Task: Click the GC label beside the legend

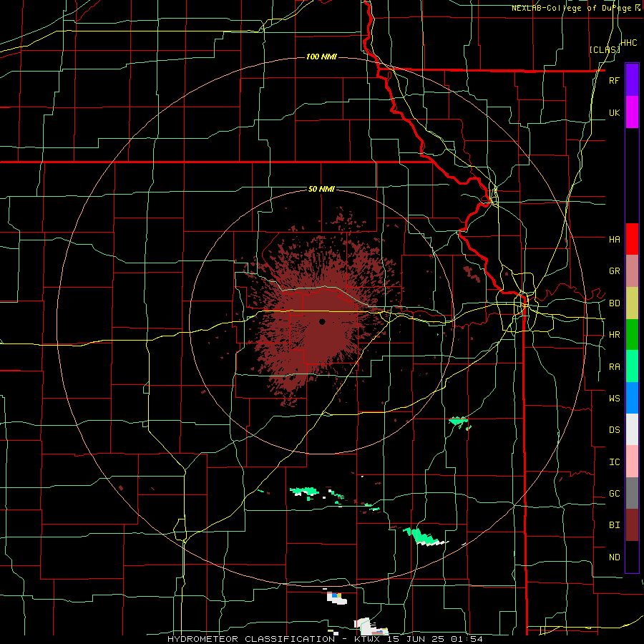Action: pos(614,494)
